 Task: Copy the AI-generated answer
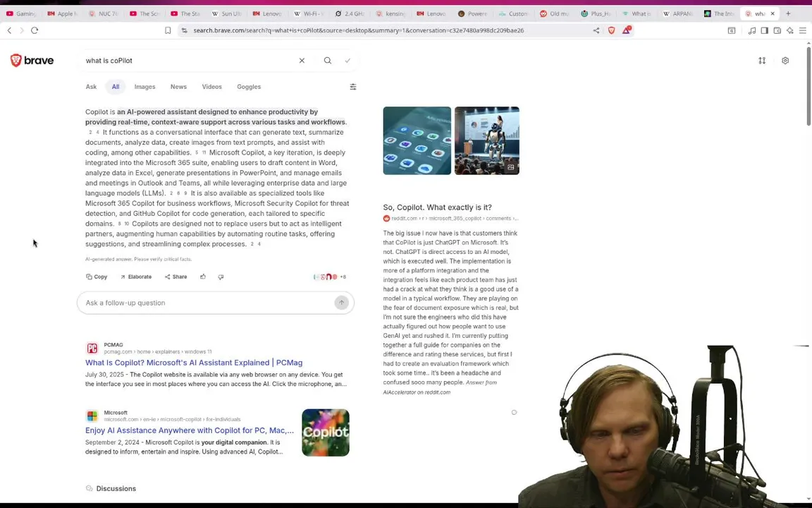97,277
